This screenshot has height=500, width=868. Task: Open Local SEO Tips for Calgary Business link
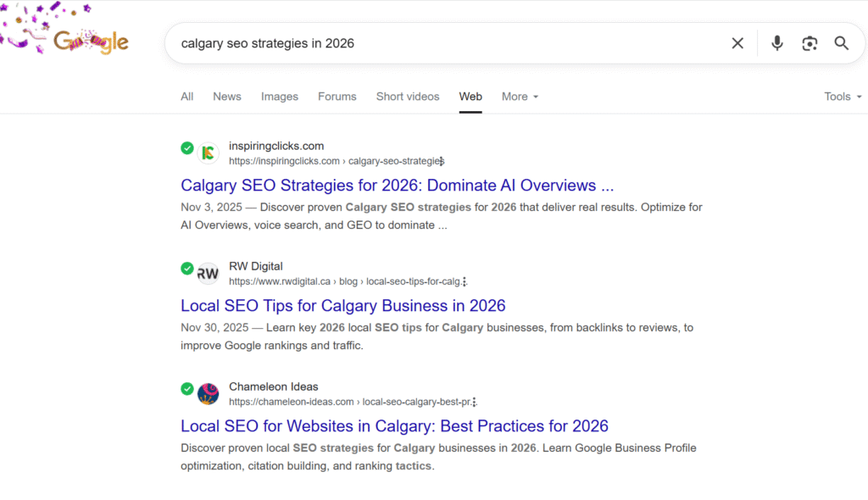(342, 306)
